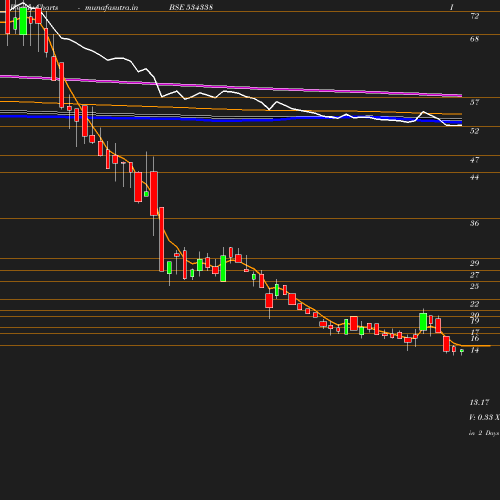Select the 47 price axis label

pos(474,160)
